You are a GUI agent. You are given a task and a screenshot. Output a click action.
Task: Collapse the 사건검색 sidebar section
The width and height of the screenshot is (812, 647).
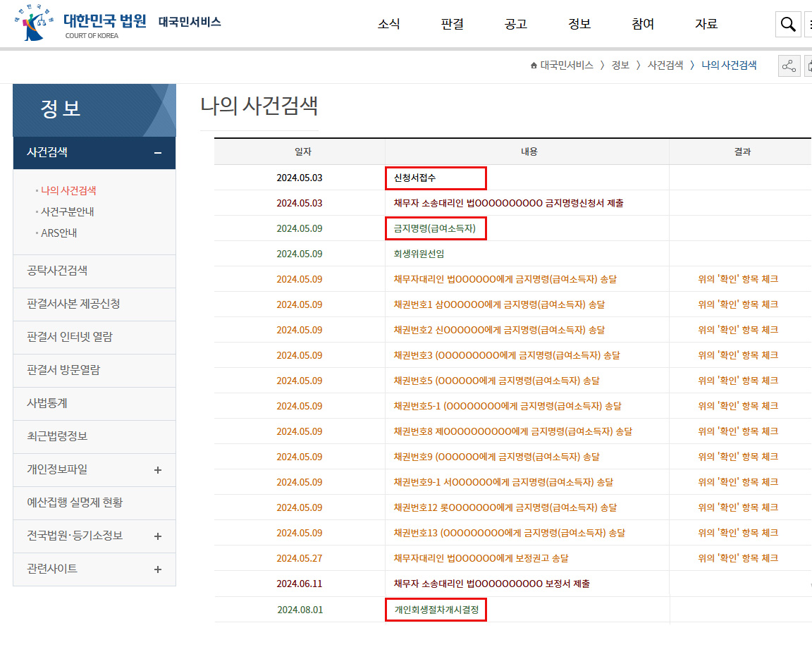(158, 153)
